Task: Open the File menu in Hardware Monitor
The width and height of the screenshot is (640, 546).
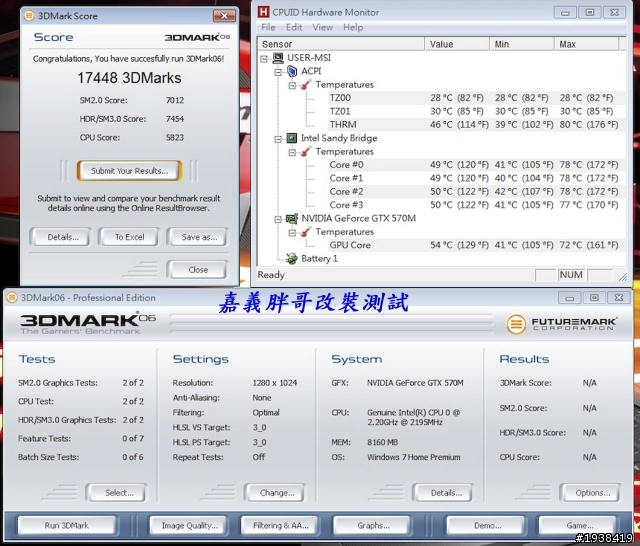Action: point(268,27)
